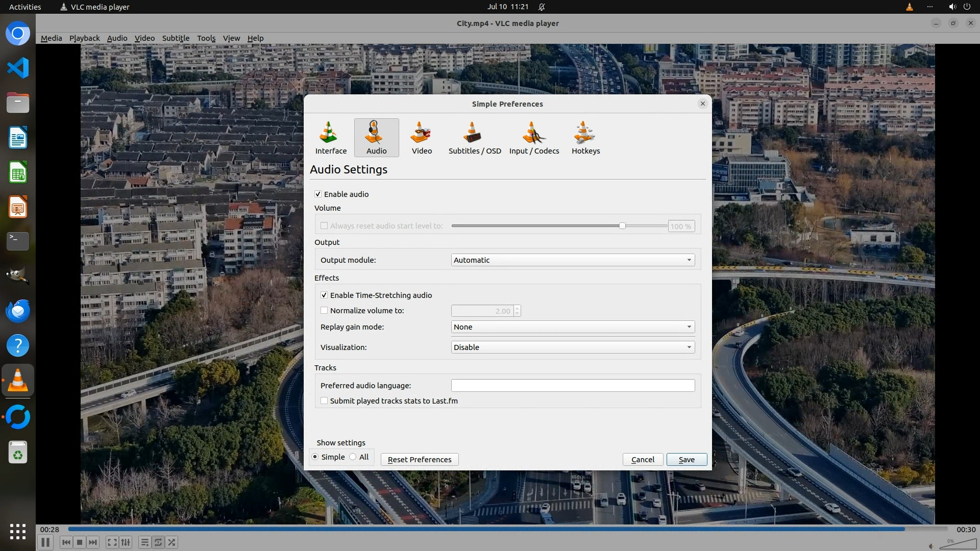Open the Playback menu
This screenshot has height=551, width=980.
(x=84, y=38)
